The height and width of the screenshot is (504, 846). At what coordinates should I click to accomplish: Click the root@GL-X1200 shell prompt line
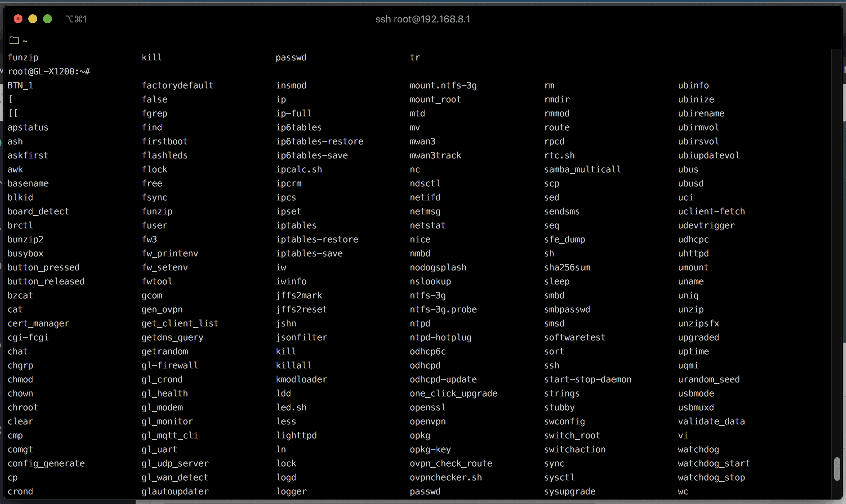point(49,71)
